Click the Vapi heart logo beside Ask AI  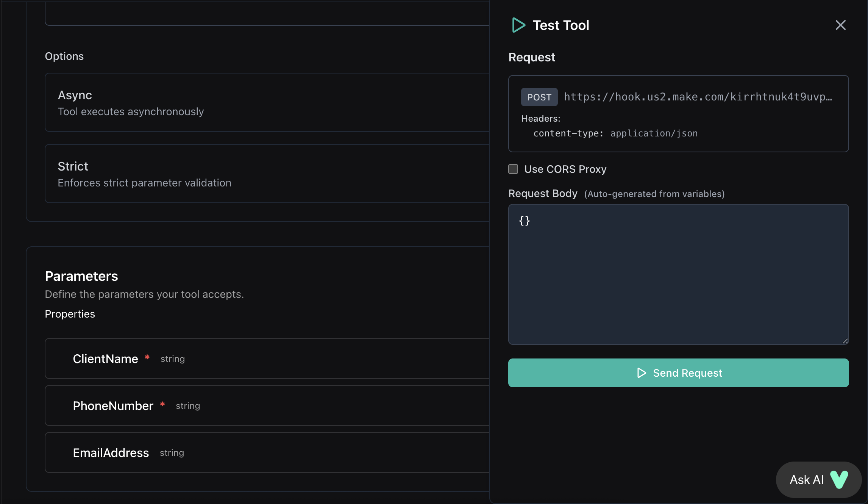[x=839, y=479]
